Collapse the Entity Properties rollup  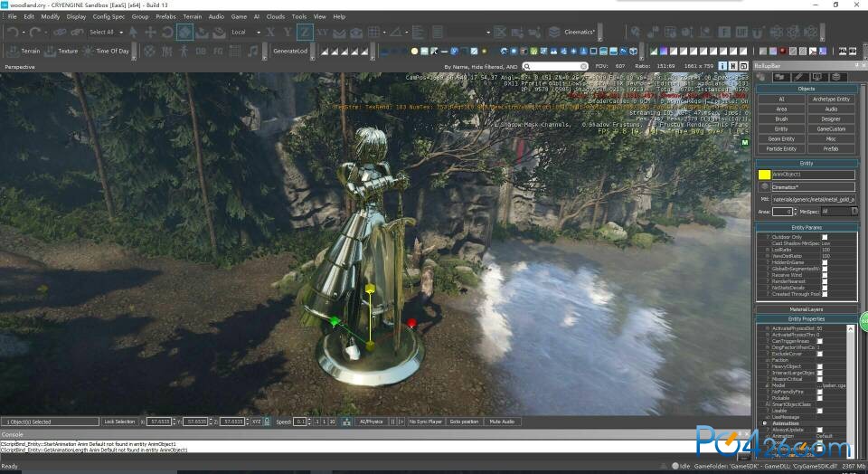point(807,319)
